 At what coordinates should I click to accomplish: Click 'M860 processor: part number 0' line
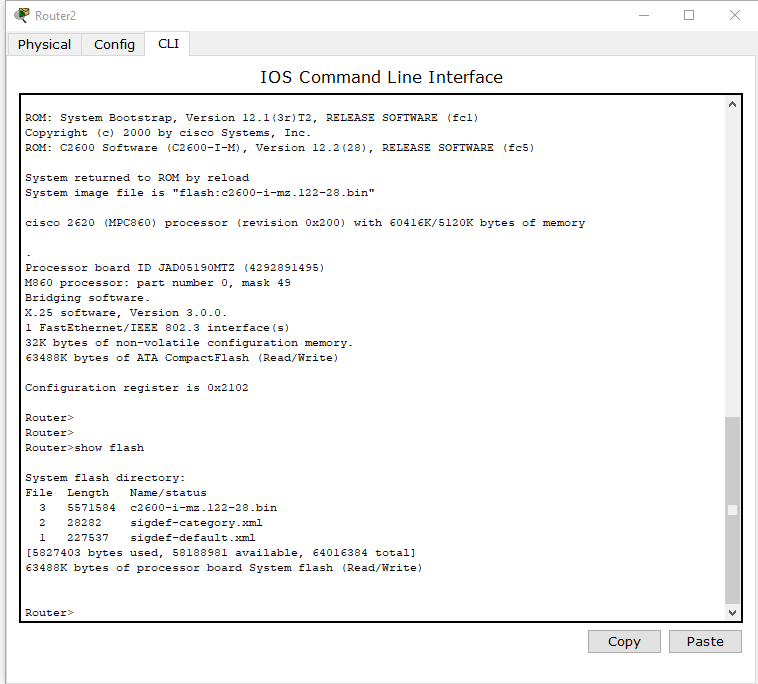pos(158,282)
